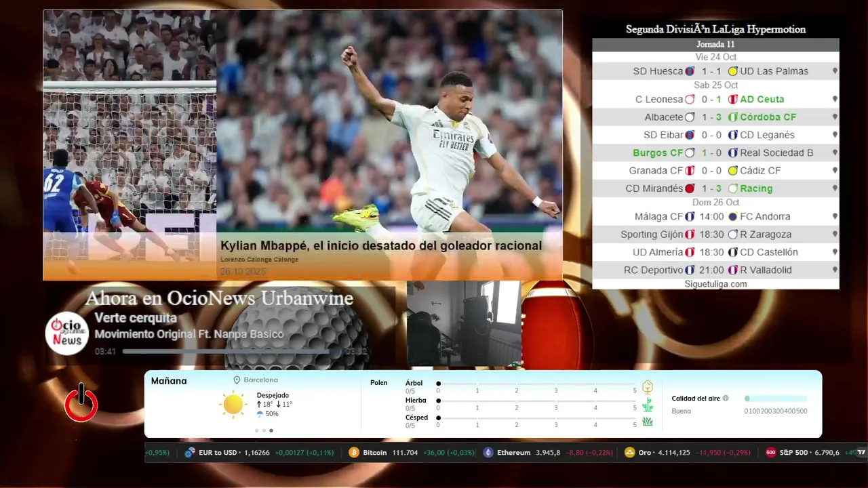Click the Despejado weather condition text
Screen dimensions: 868x488
point(273,395)
